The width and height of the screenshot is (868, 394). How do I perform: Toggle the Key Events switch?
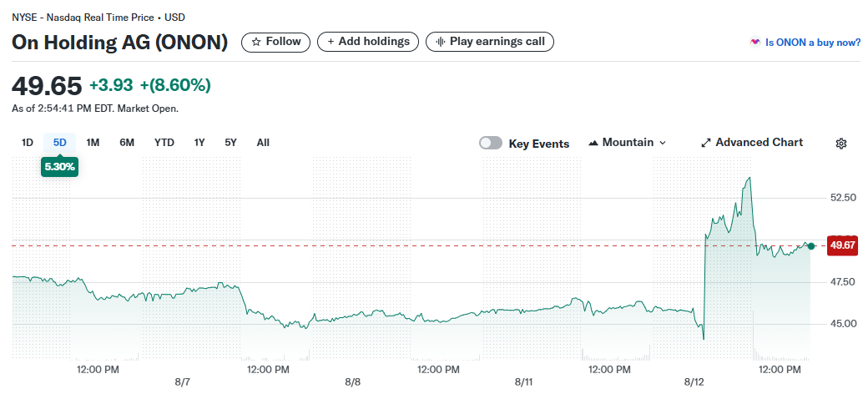pos(491,144)
